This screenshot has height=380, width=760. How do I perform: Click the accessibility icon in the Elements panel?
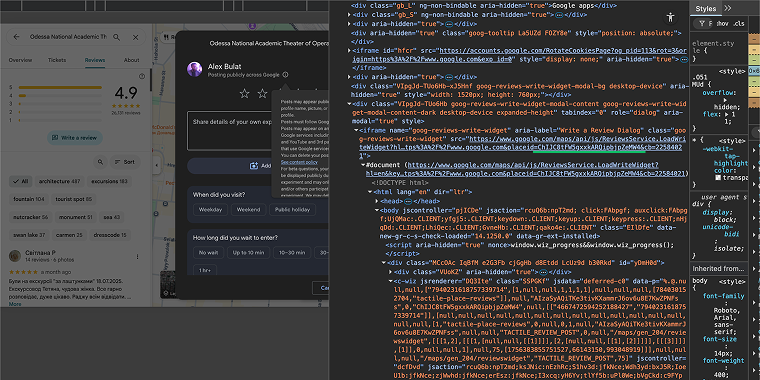pos(671,17)
